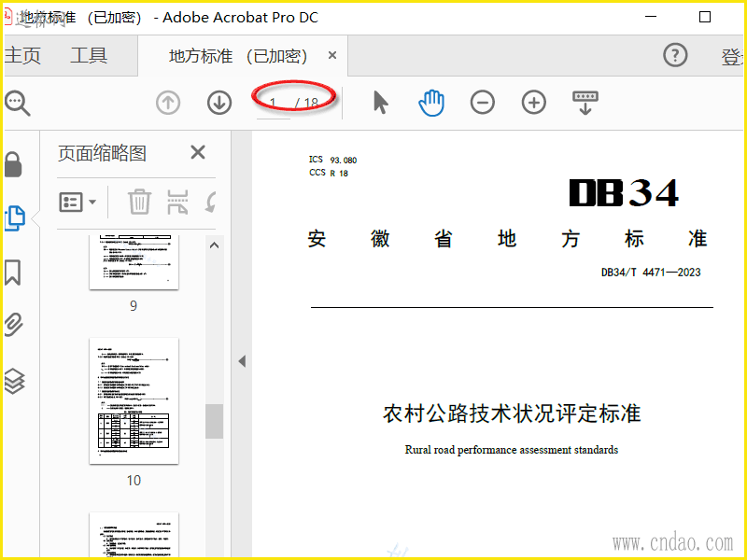
Task: Click 'Rural road performance assessment standards' text
Action: pos(512,450)
